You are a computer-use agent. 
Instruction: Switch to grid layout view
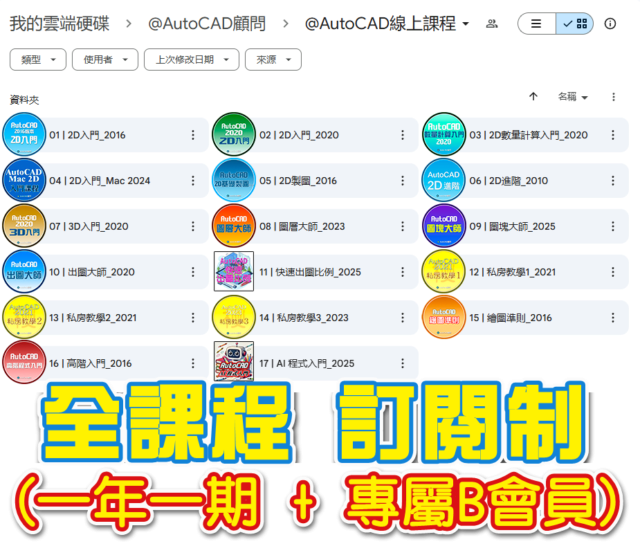(x=575, y=24)
